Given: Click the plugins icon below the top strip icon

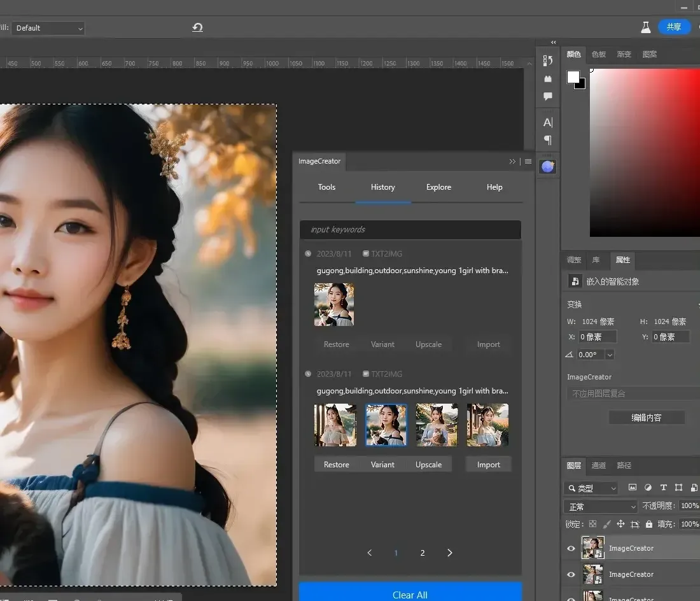Looking at the screenshot, I should 548,78.
